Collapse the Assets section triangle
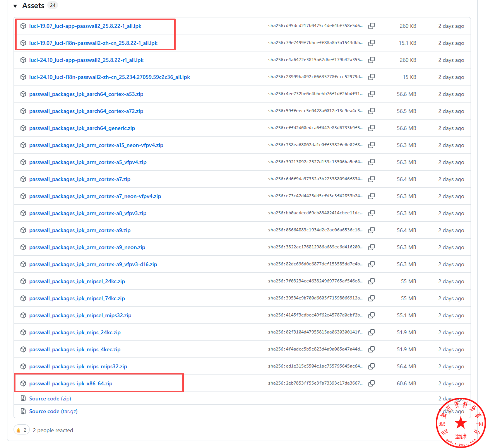488x448 pixels. pos(15,6)
